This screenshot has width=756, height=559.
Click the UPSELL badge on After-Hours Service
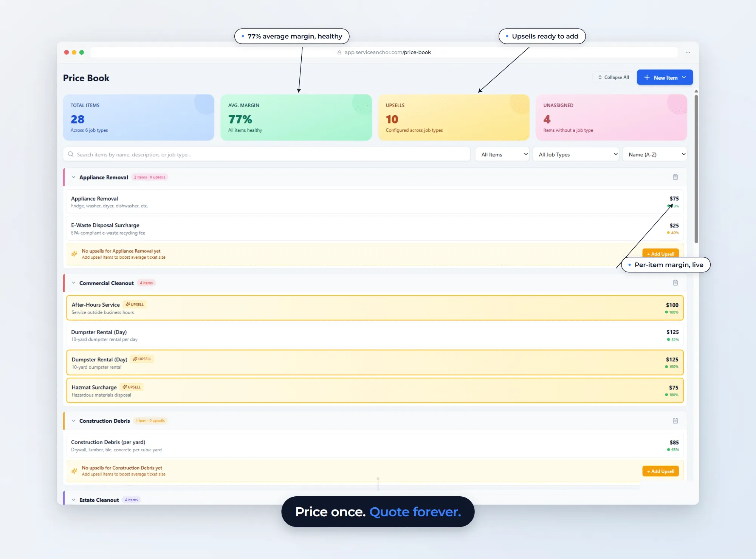pos(135,304)
